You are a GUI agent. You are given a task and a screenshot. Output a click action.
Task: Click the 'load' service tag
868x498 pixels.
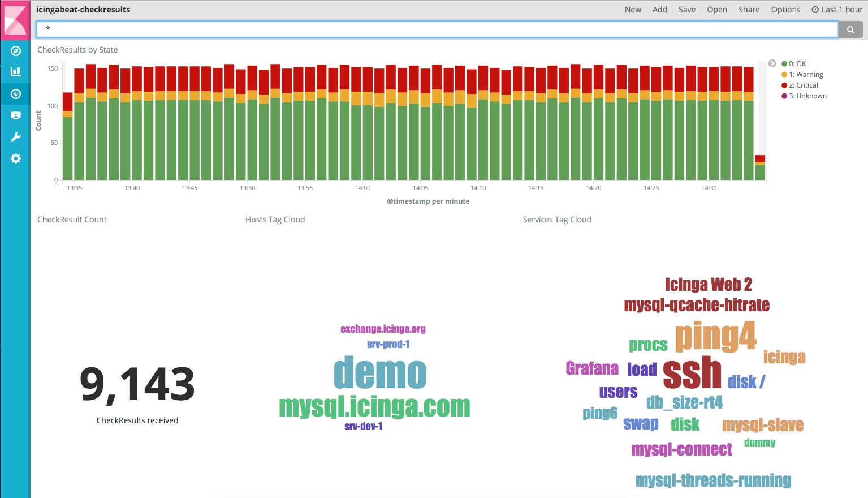(642, 370)
